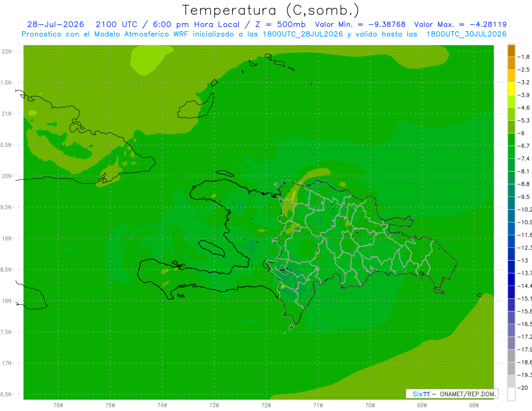This screenshot has width=532, height=411.
Task: Click the legend swatch between -5.3 and -6
Action: click(x=511, y=127)
